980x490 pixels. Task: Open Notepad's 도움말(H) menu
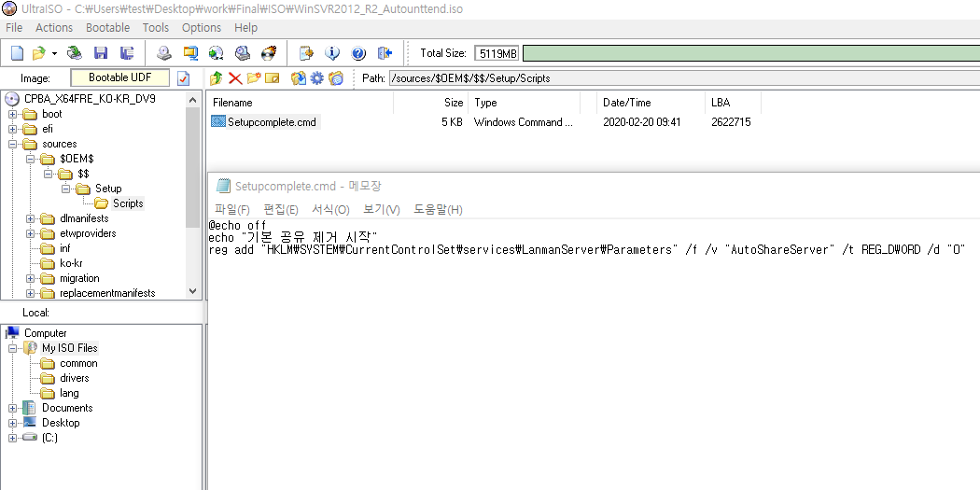pos(438,209)
